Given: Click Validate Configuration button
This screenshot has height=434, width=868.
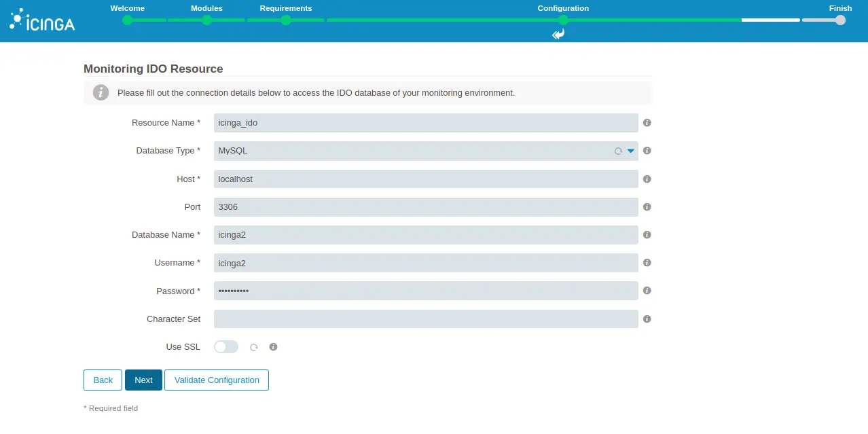Looking at the screenshot, I should click(217, 380).
